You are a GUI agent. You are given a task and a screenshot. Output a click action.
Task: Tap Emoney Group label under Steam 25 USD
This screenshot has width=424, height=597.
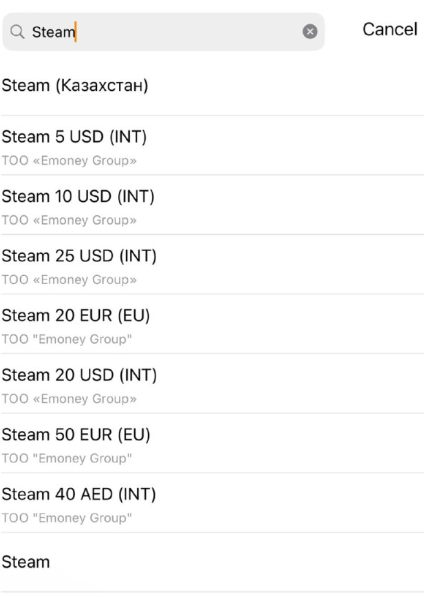point(69,280)
